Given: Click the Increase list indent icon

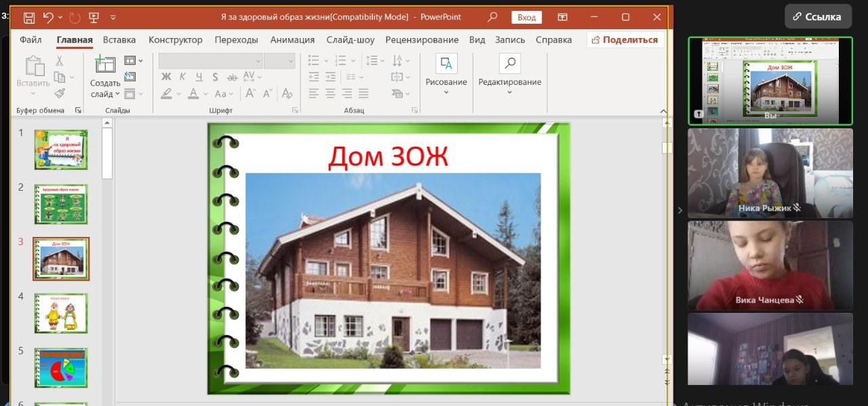Looking at the screenshot, I should click(x=330, y=77).
